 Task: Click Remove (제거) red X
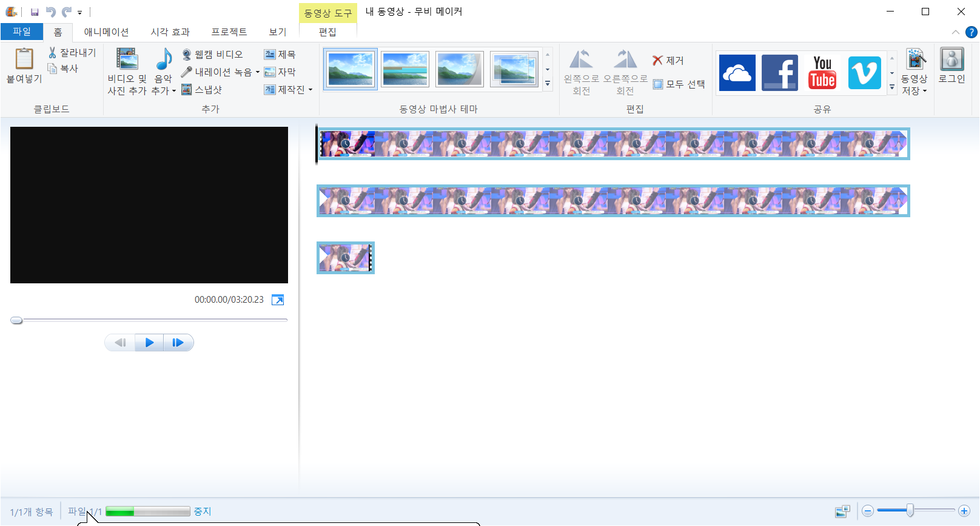click(x=657, y=60)
